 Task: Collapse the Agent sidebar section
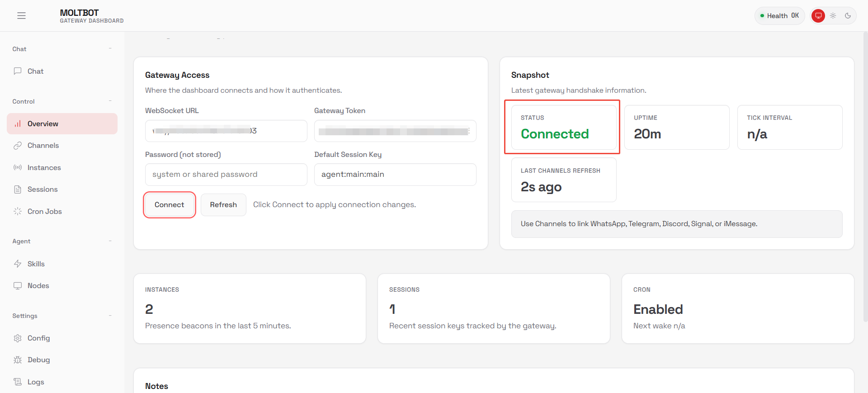(110, 241)
